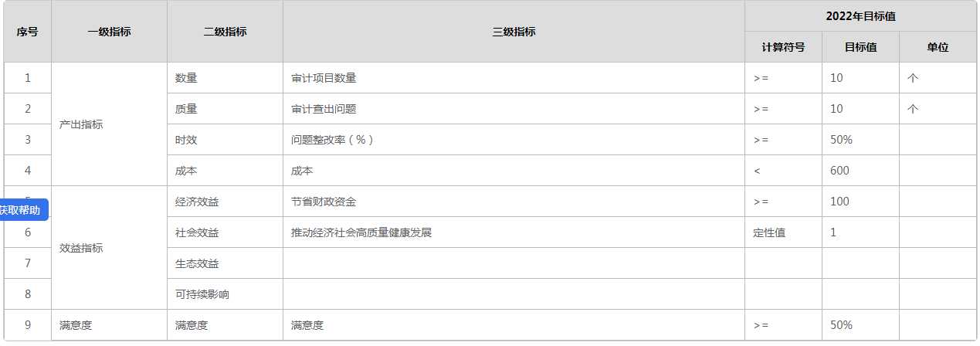Click the 计算符号 column header

[783, 47]
